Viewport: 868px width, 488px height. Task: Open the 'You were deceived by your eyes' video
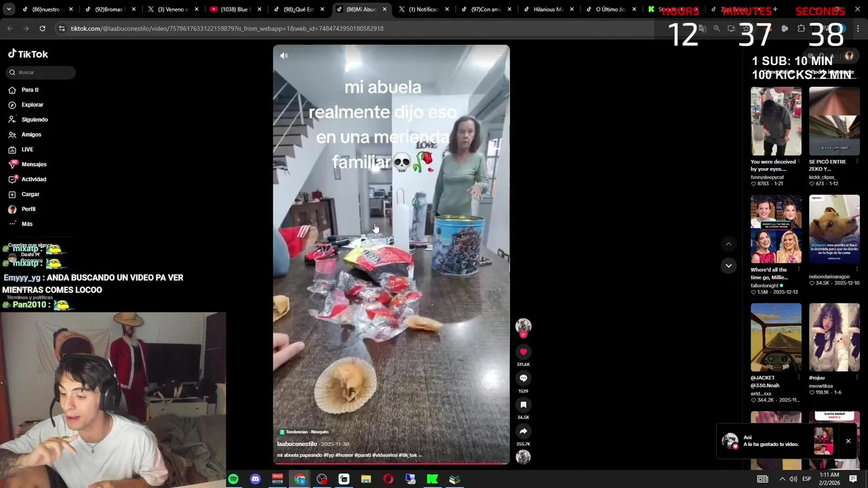(776, 121)
